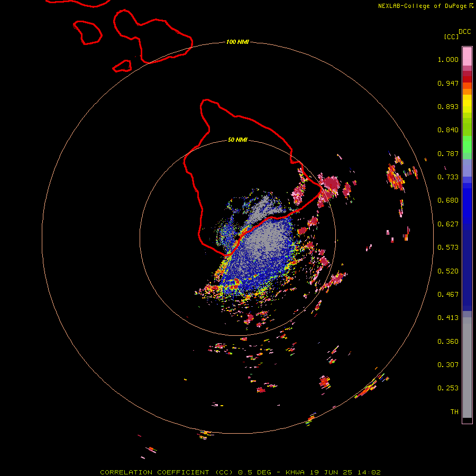Click the 0.733 scale value
Image resolution: width=476 pixels, height=476 pixels.
[x=448, y=177]
